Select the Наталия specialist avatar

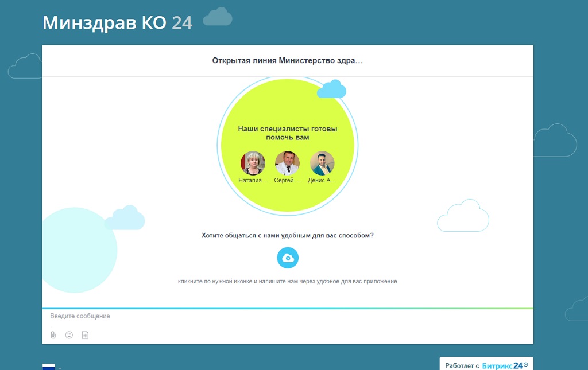pos(253,163)
